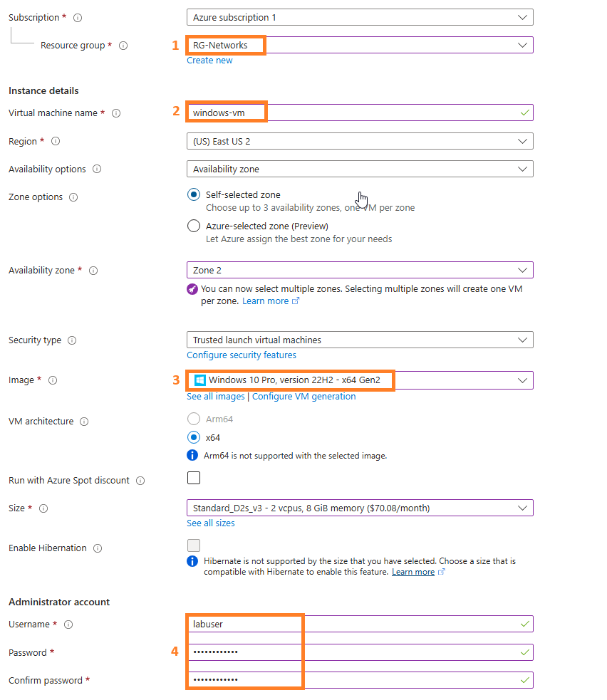Click info icon beside Resource group
Image resolution: width=607 pixels, height=700 pixels.
(x=123, y=46)
